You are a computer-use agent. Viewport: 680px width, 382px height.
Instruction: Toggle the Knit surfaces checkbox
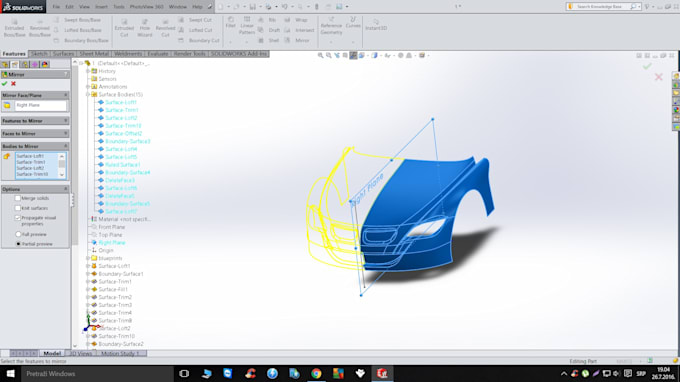tap(18, 208)
